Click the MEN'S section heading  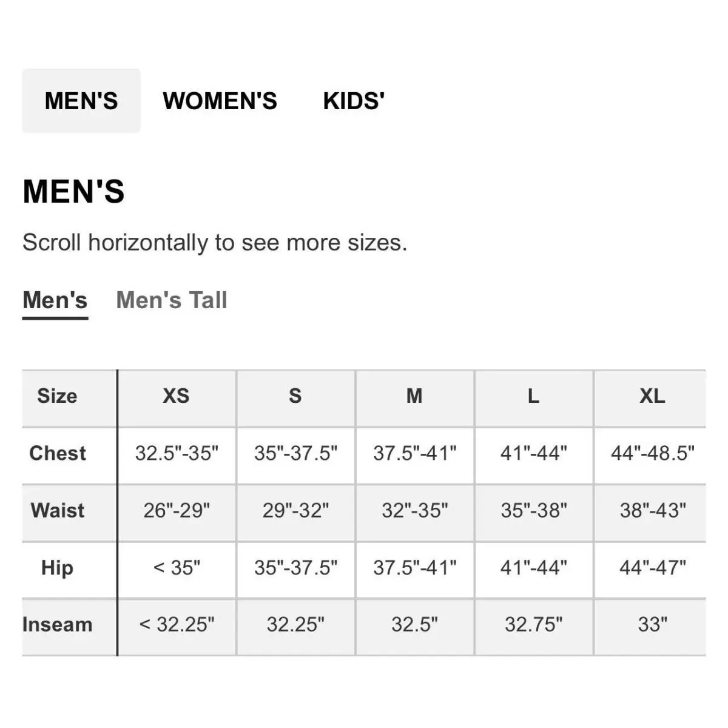pos(73,192)
